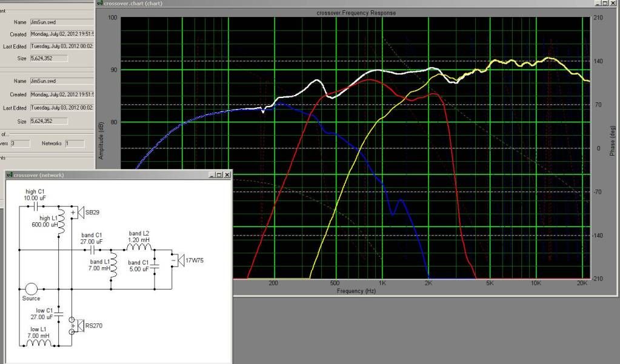This screenshot has width=620, height=364.
Task: Click the '10K' frequency axis tick
Action: click(x=536, y=283)
